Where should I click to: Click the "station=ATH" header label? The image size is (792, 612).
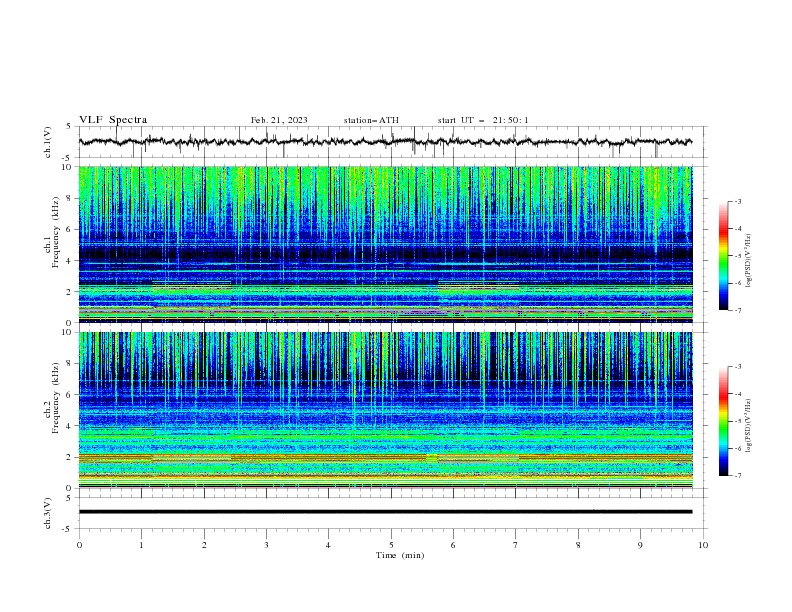(x=371, y=120)
